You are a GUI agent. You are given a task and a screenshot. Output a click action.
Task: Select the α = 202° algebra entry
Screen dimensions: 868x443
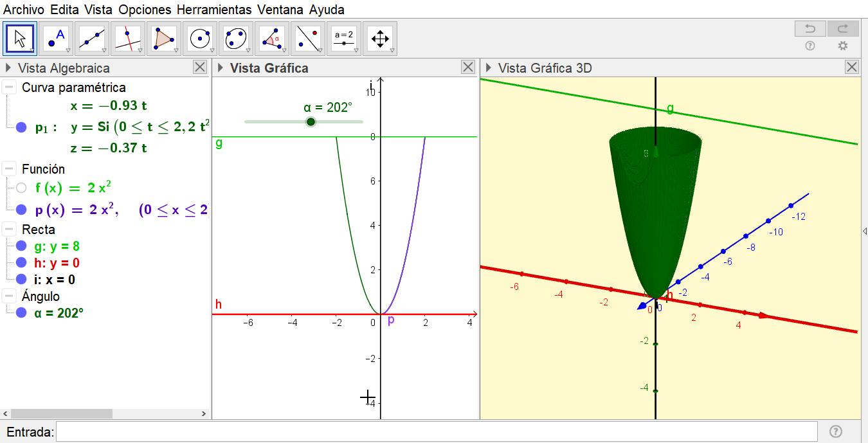[59, 313]
